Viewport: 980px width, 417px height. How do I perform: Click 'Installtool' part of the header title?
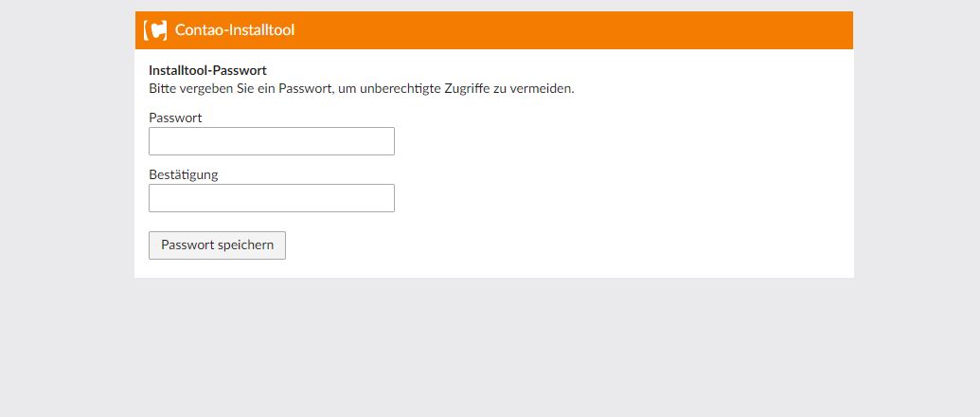(262, 30)
